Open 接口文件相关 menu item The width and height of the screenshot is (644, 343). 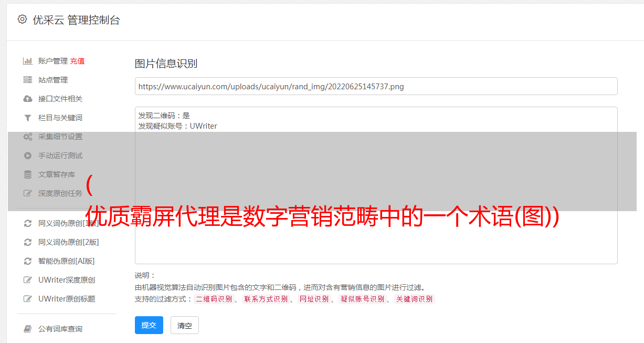60,99
